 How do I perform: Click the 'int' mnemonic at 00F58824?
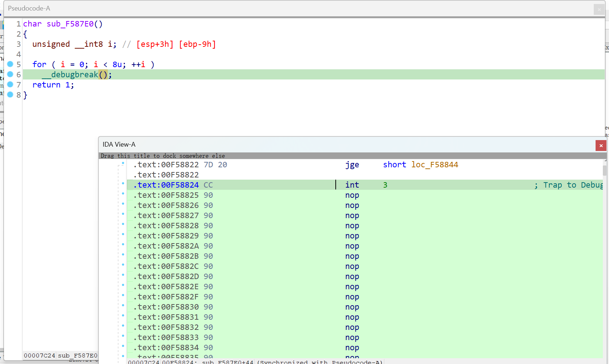(352, 185)
